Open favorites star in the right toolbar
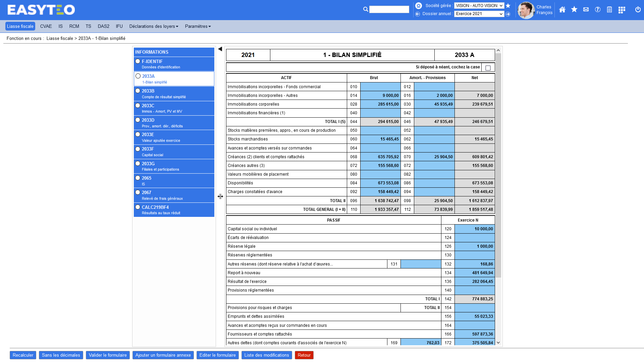The width and height of the screenshot is (644, 362). tap(574, 10)
